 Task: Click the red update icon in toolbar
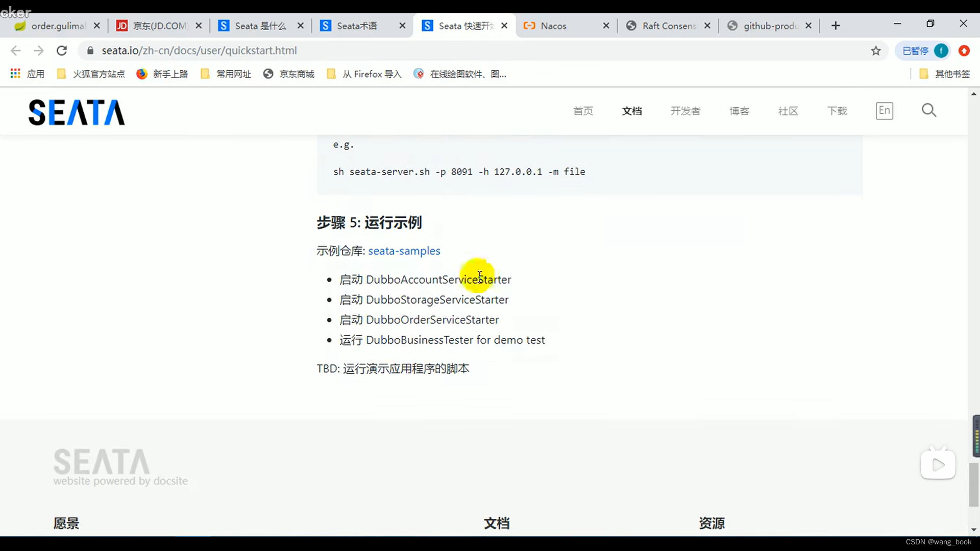(964, 51)
